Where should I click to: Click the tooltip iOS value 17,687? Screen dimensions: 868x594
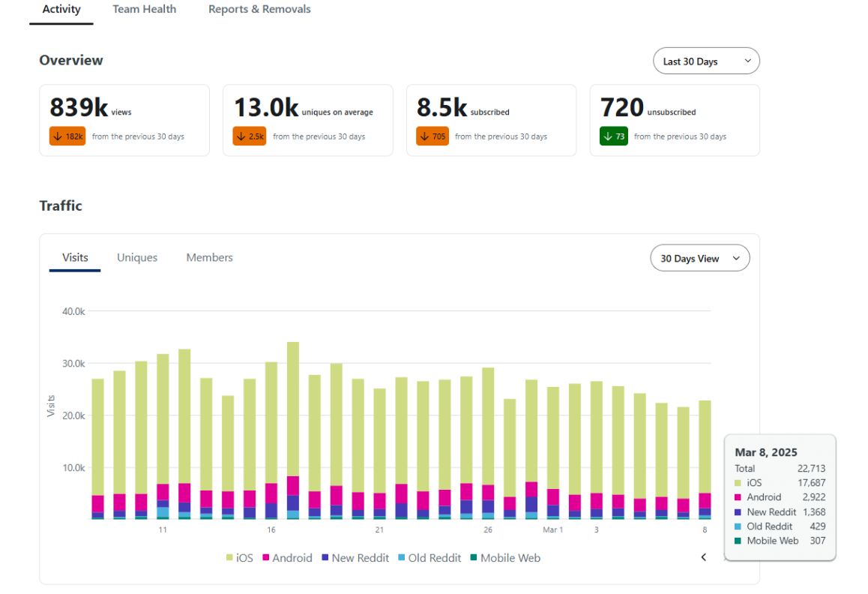(811, 483)
